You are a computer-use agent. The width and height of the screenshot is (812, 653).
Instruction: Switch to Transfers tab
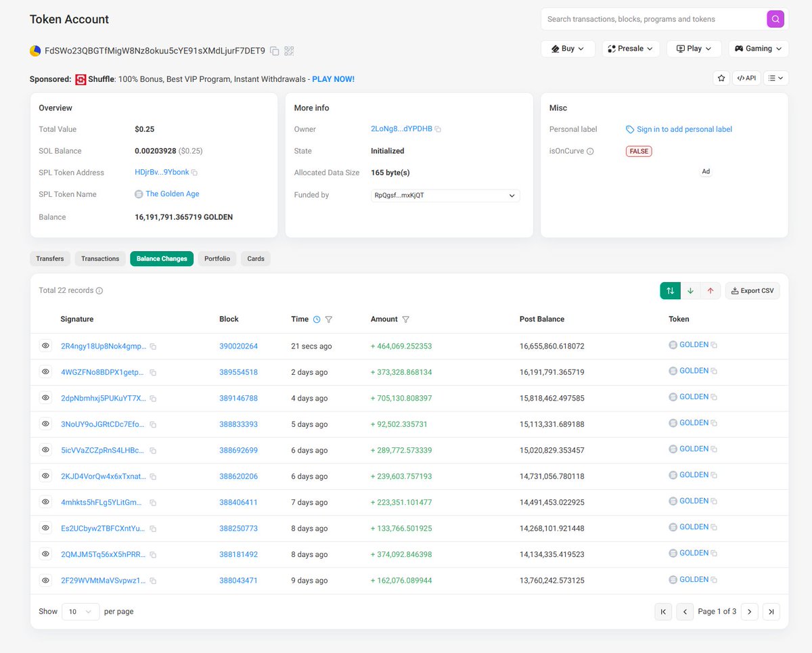(x=50, y=258)
